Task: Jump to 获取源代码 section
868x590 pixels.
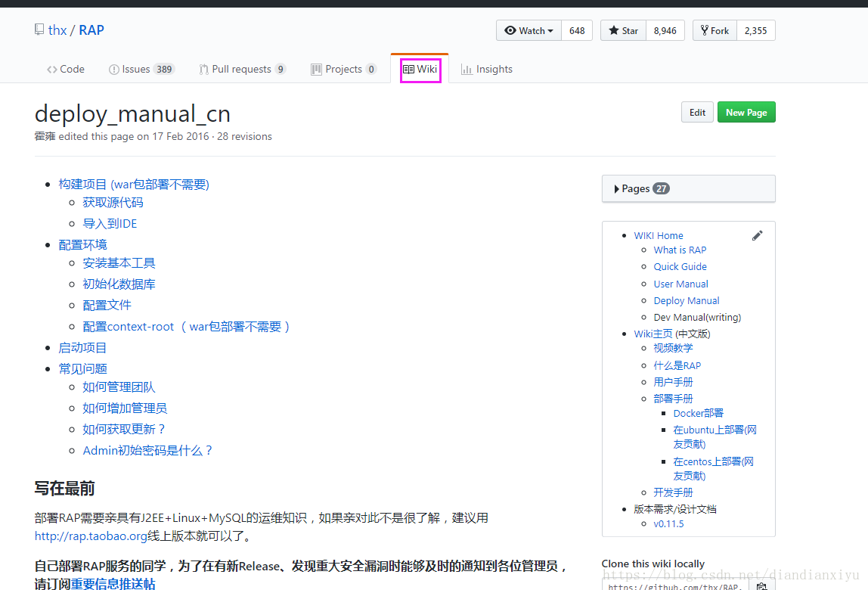Action: [x=113, y=203]
